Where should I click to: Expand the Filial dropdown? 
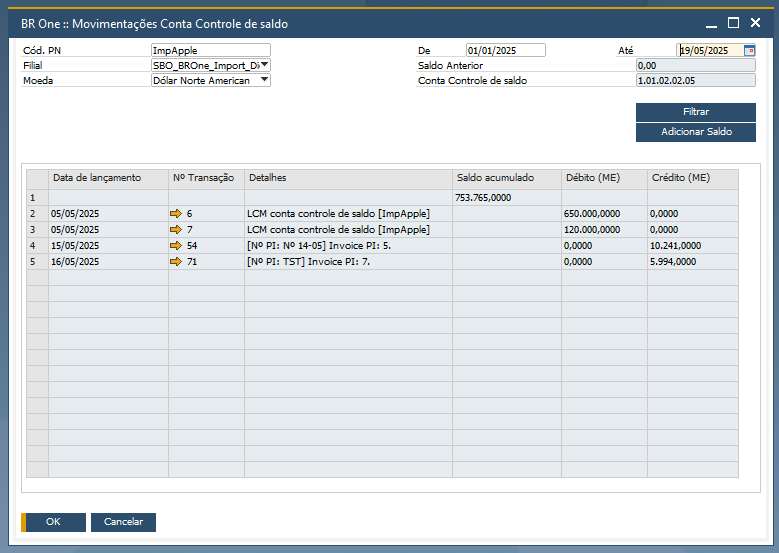tap(265, 65)
